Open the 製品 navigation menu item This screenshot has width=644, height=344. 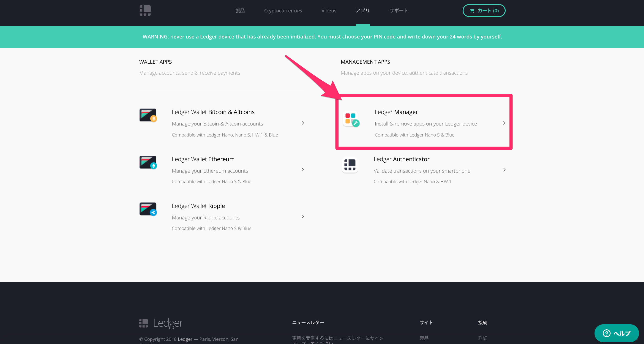click(x=240, y=11)
